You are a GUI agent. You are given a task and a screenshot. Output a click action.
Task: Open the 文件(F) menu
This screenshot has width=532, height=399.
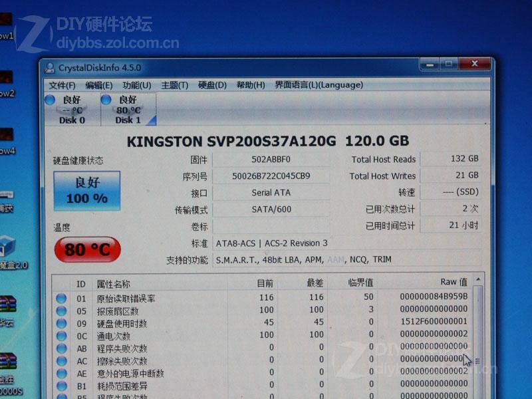[62, 85]
